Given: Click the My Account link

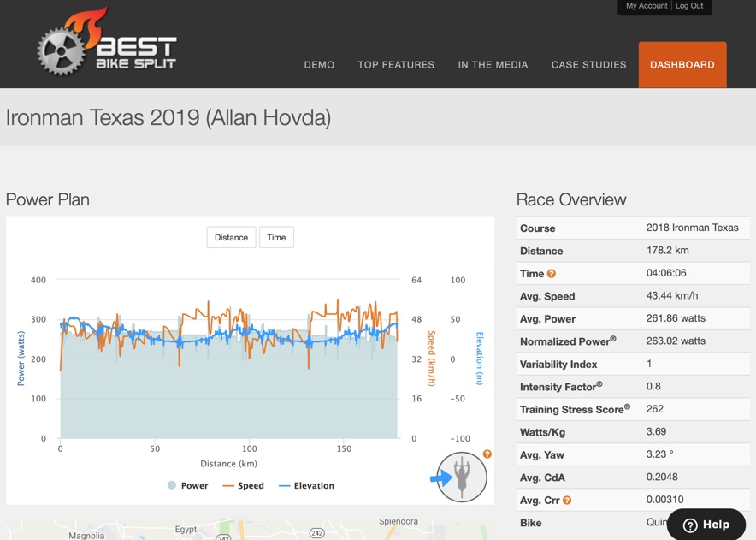Looking at the screenshot, I should pyautogui.click(x=646, y=6).
